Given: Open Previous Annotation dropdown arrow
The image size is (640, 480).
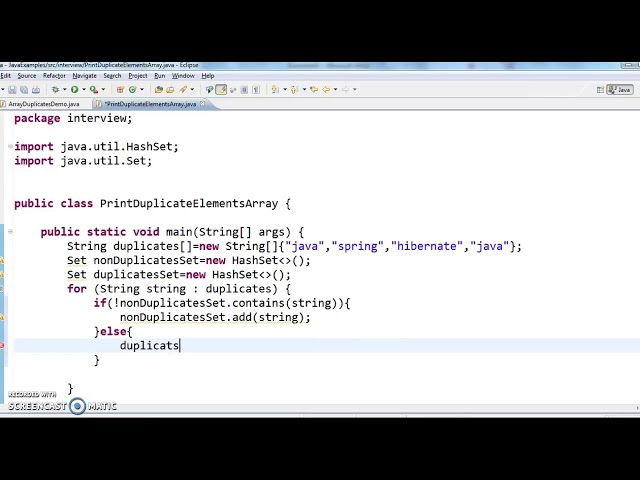Looking at the screenshot, I should click(x=304, y=89).
